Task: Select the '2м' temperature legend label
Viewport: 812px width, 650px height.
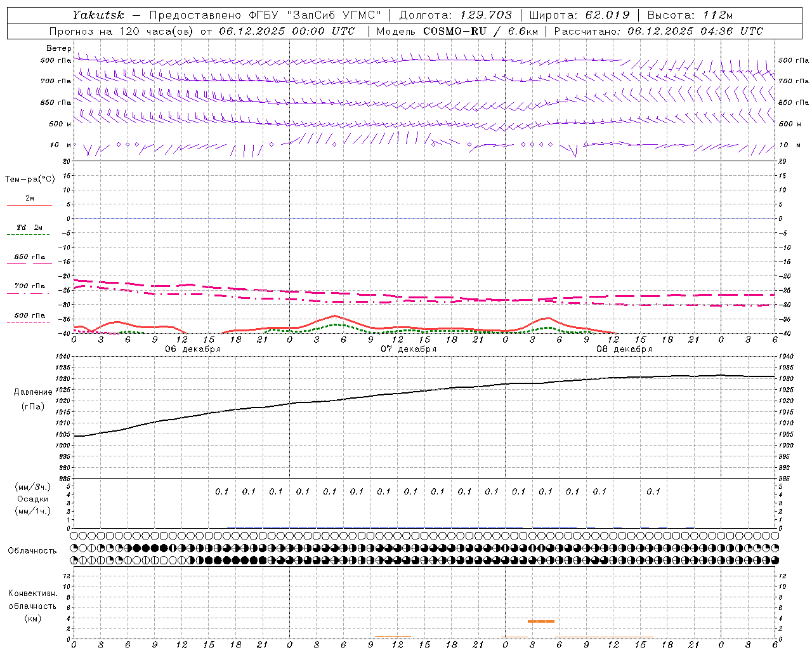Action: click(30, 198)
